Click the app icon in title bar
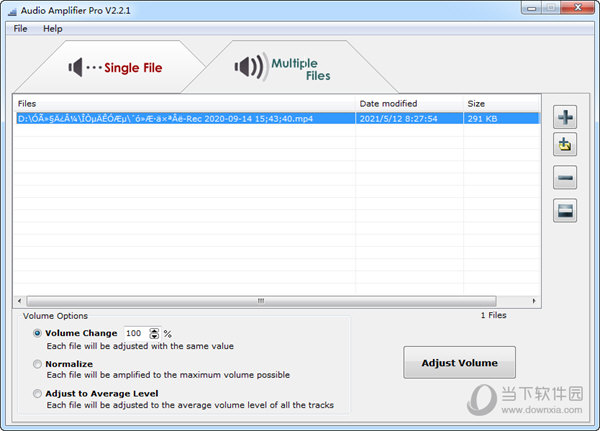The image size is (600, 431). tap(12, 11)
